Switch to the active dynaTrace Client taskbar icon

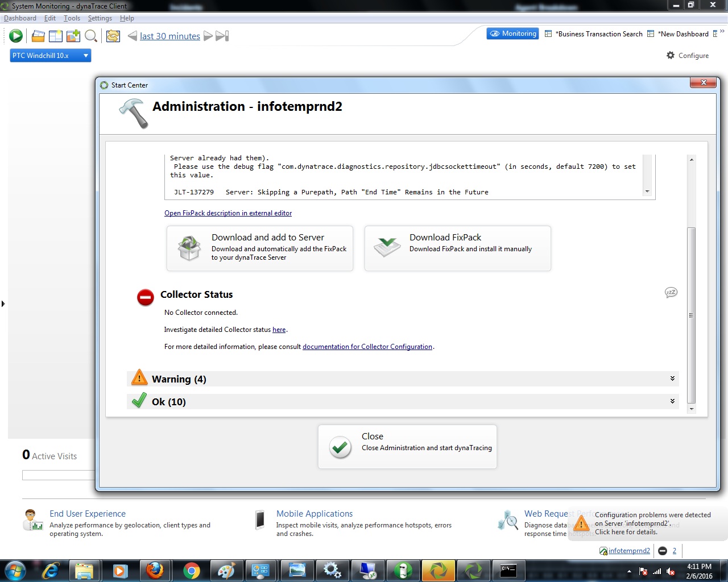[x=438, y=570]
